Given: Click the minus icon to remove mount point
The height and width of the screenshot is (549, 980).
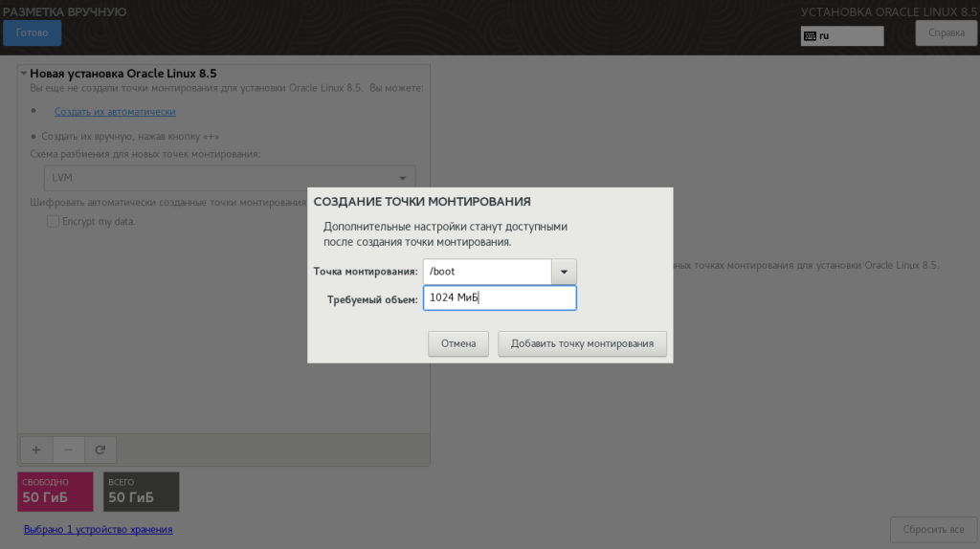Looking at the screenshot, I should [68, 450].
